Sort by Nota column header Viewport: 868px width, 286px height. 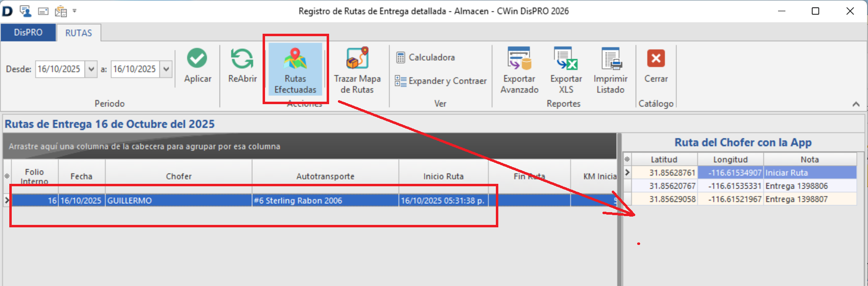[810, 159]
